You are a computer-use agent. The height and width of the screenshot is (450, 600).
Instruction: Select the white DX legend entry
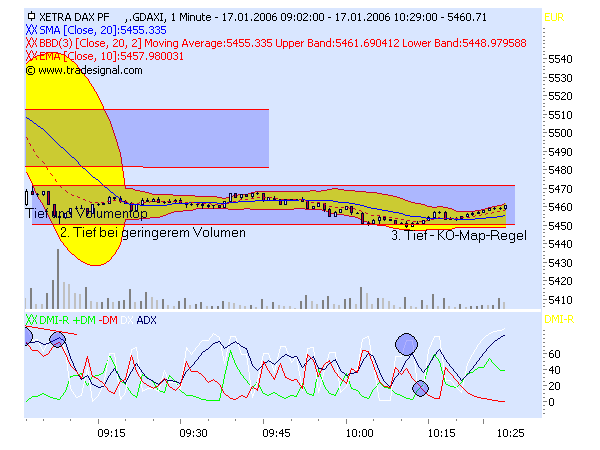point(127,320)
